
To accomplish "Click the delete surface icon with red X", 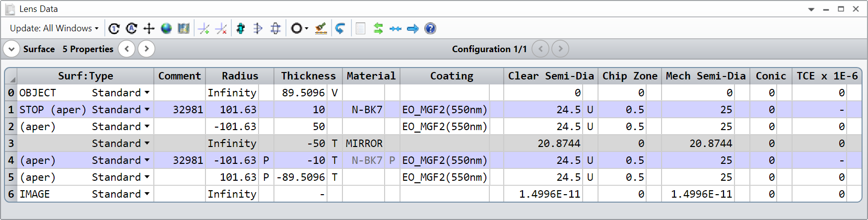I will [221, 29].
